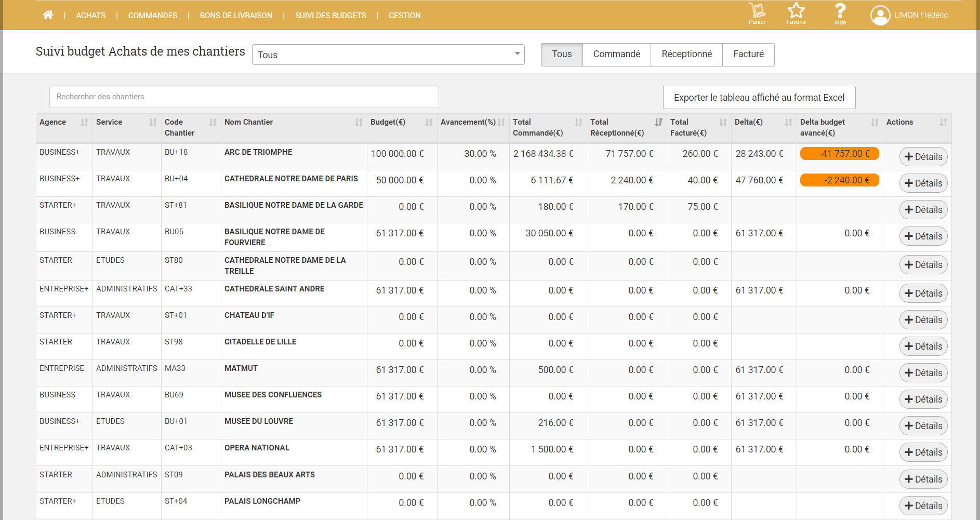
Task: Click code CAT+33 cell
Action: click(x=178, y=289)
